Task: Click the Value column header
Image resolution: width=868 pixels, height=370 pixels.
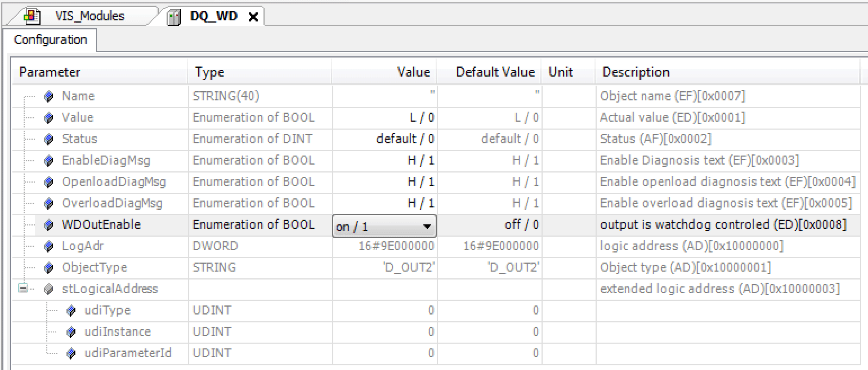Action: click(x=384, y=72)
